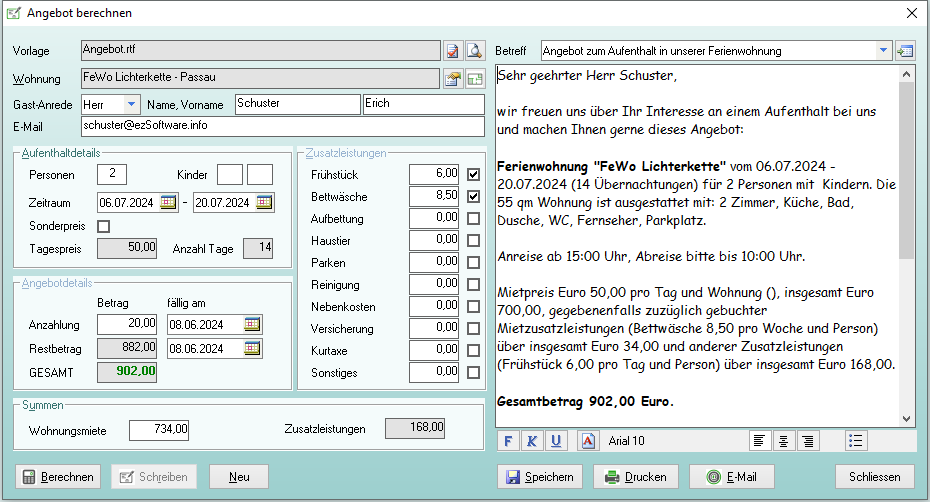This screenshot has height=502, width=930.
Task: Click the letter text scrollbar thumb
Action: click(906, 170)
